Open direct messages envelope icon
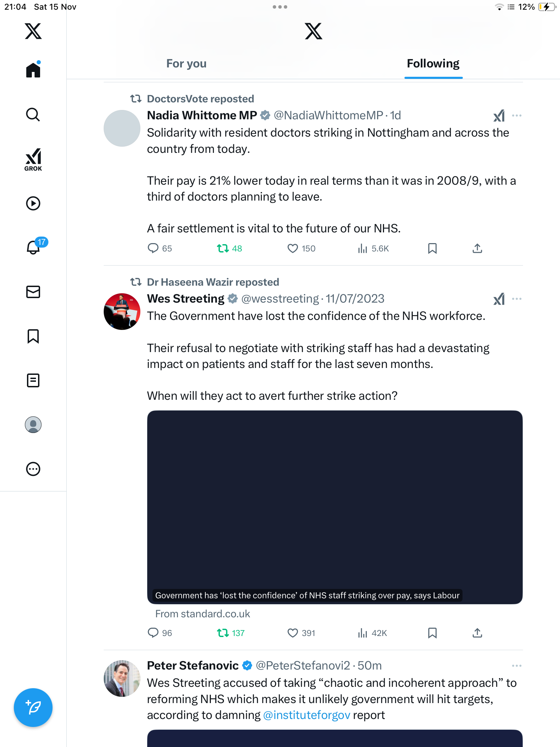 click(x=33, y=292)
